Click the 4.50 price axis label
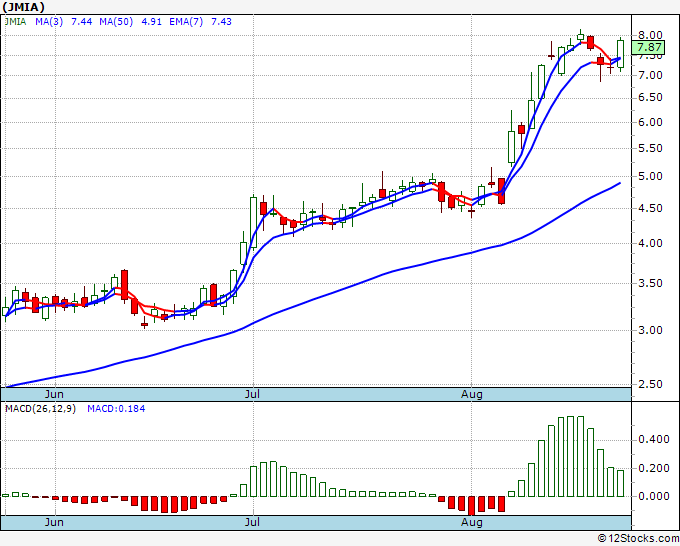680x546 pixels. tap(650, 209)
